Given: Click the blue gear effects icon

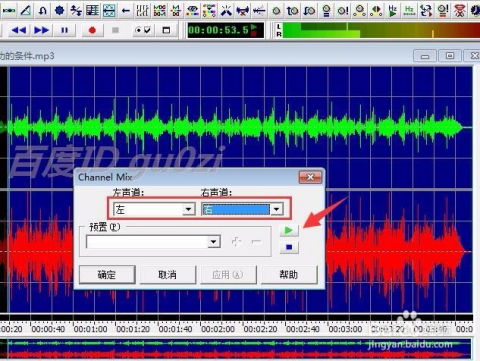Looking at the screenshot, I should click(x=59, y=11).
